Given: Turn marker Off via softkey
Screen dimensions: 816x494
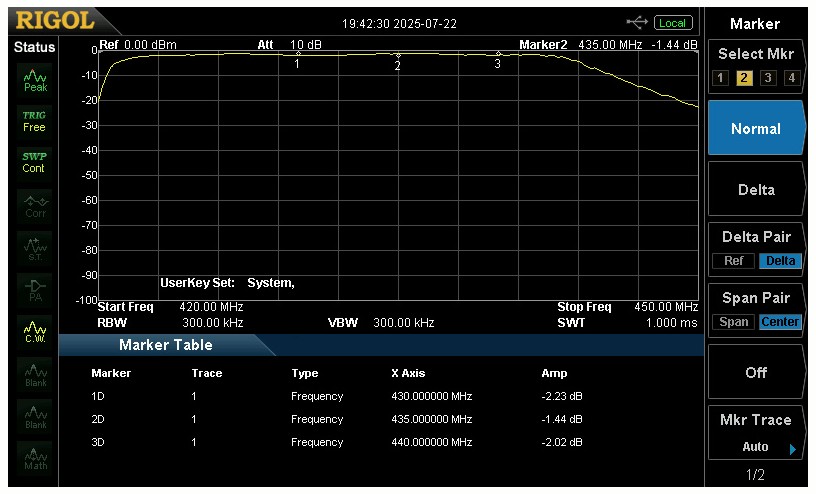Looking at the screenshot, I should pyautogui.click(x=756, y=372).
